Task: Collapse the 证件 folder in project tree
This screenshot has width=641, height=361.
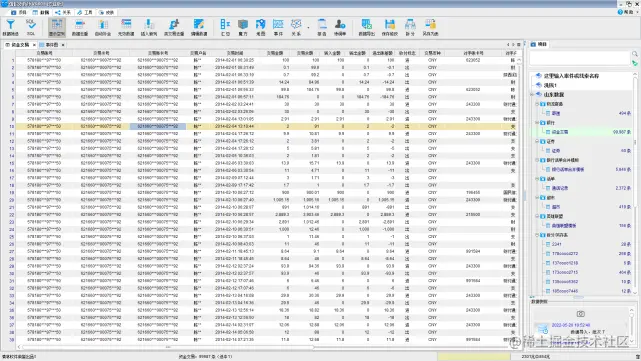Action: point(537,141)
